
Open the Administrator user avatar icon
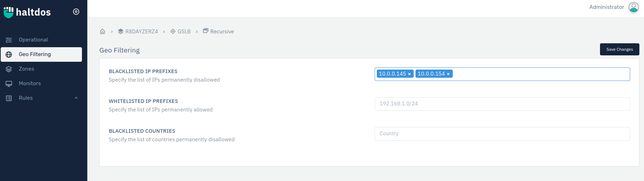[x=633, y=7]
